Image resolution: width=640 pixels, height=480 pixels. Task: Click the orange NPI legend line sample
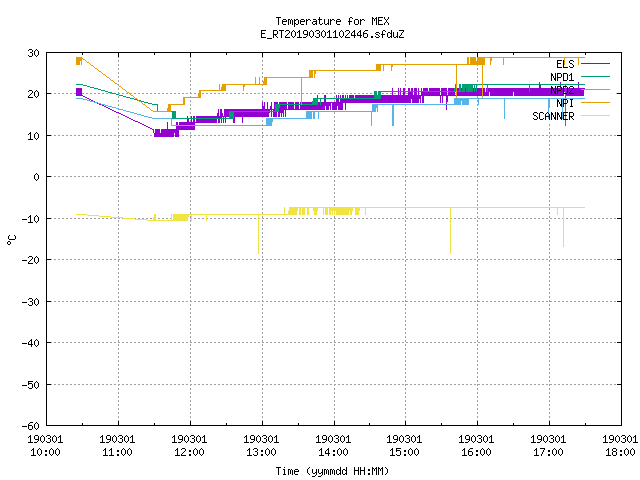tap(595, 102)
